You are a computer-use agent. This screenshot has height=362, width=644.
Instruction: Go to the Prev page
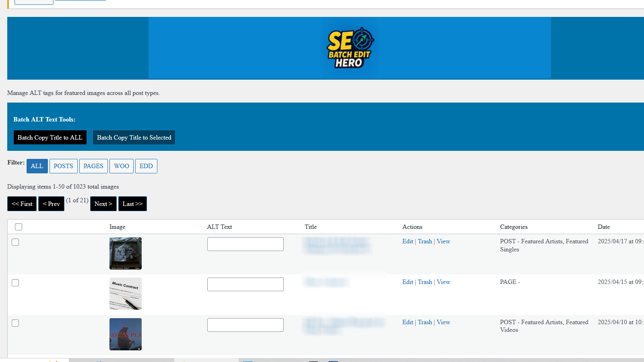[51, 204]
